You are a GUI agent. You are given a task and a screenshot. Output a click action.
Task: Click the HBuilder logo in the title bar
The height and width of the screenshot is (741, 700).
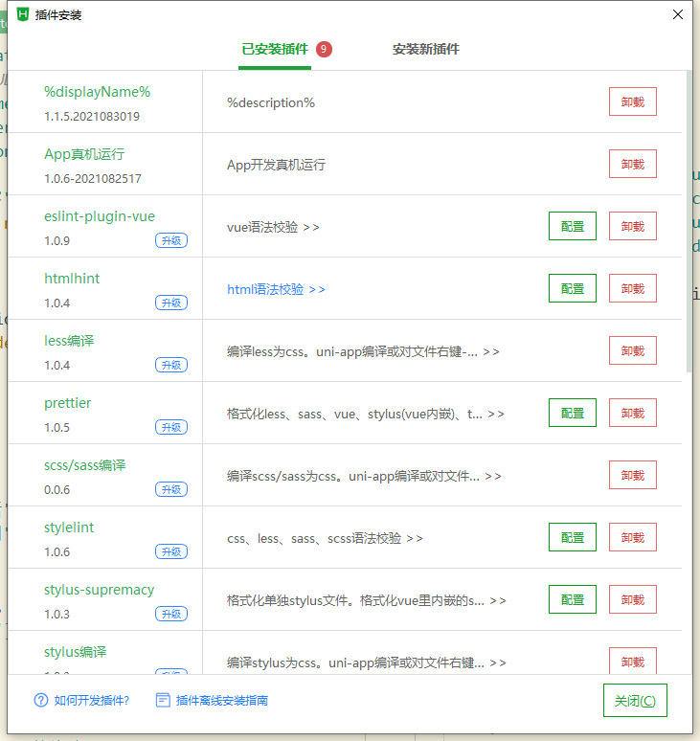click(23, 14)
